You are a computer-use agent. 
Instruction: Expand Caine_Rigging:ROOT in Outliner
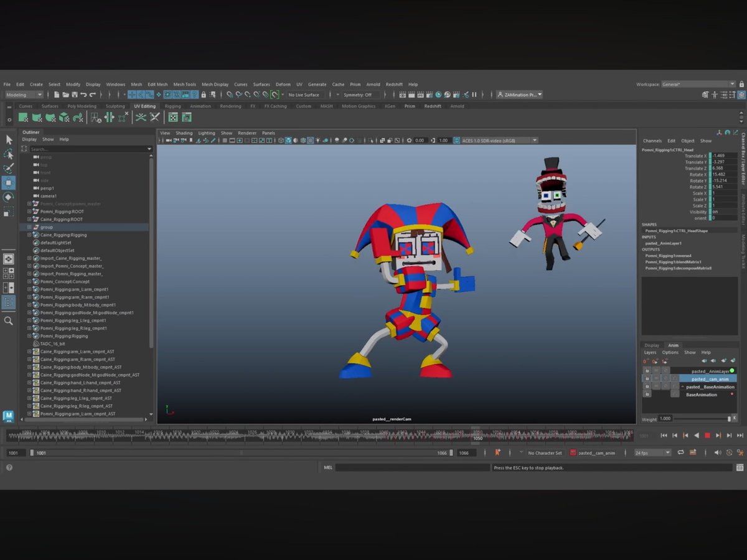point(29,219)
